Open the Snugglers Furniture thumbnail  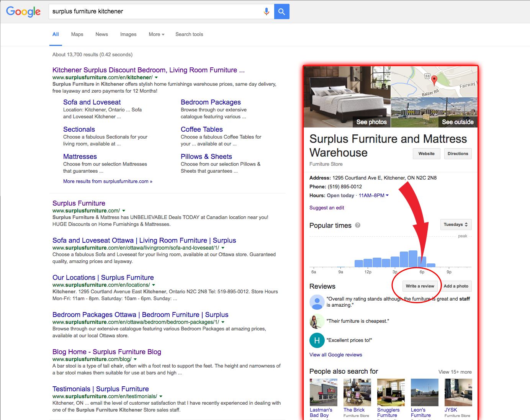tap(391, 392)
